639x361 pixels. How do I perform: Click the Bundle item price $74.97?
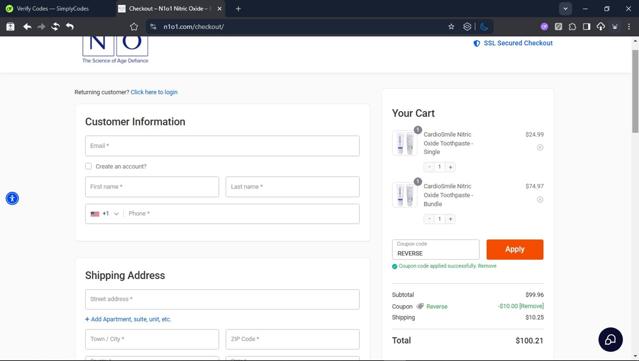[x=534, y=186]
